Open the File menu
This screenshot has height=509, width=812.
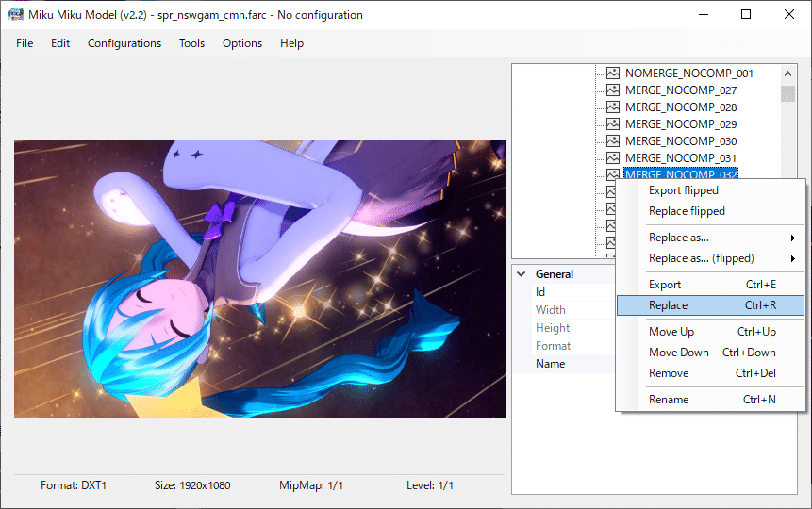tap(25, 43)
